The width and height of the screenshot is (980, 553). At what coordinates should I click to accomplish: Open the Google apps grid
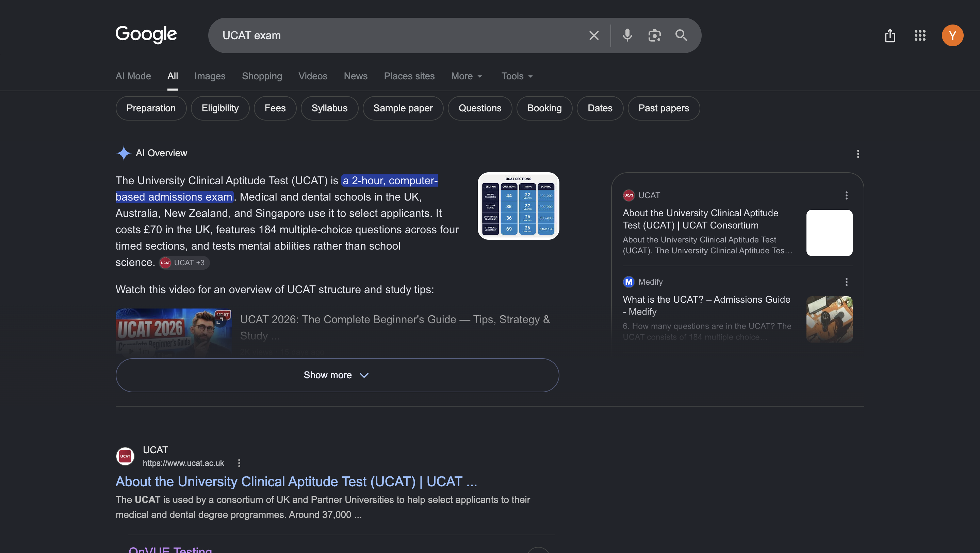coord(920,35)
